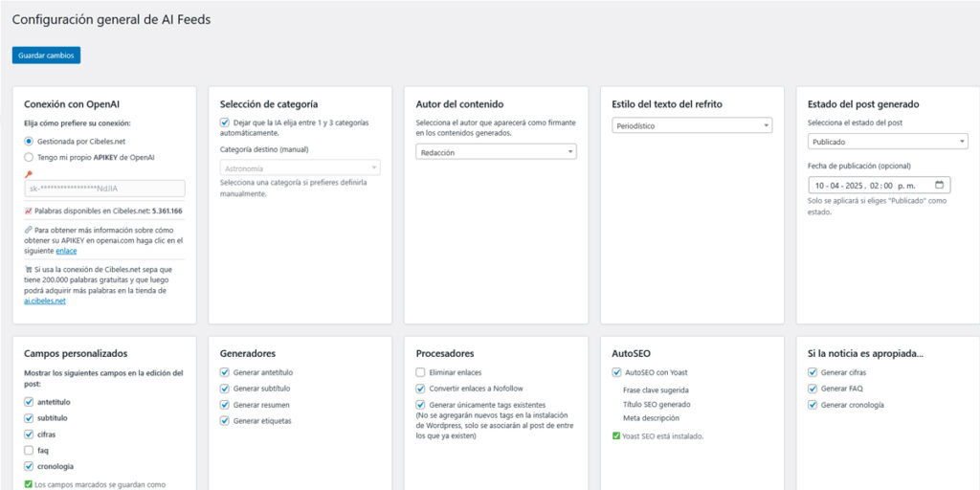The image size is (980, 490).
Task: Open the Redacción author dropdown
Action: (x=496, y=152)
